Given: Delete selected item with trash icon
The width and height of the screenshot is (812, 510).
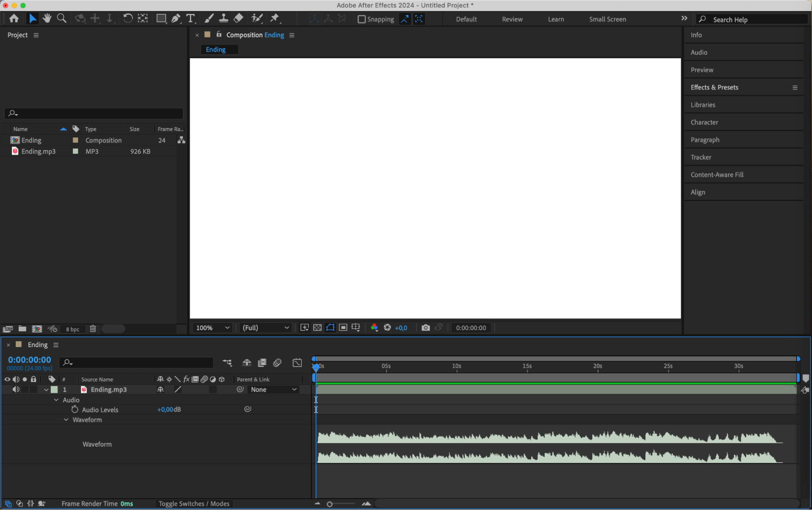Looking at the screenshot, I should tap(93, 329).
